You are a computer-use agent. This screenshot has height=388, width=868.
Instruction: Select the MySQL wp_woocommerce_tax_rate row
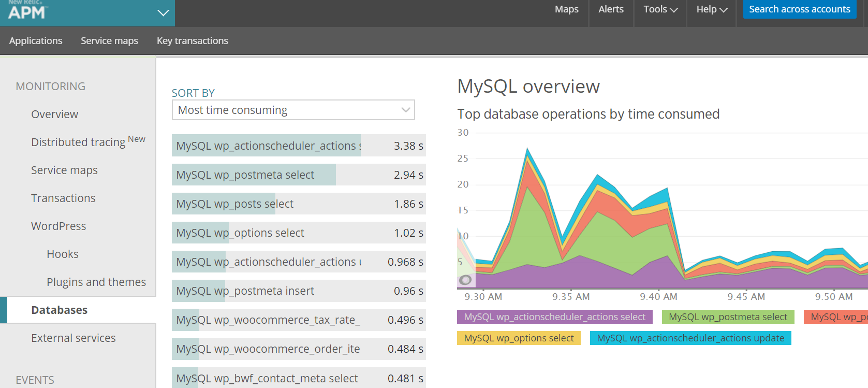(x=299, y=320)
